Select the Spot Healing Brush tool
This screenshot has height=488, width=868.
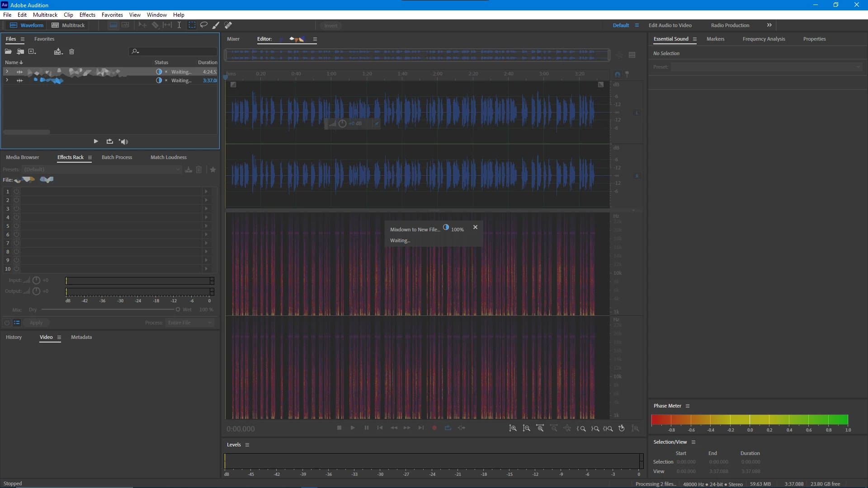(x=228, y=25)
